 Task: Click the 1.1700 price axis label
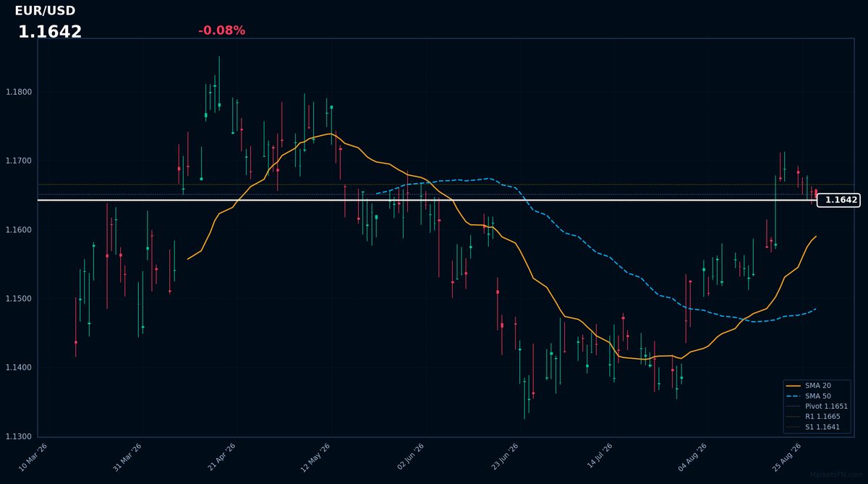coord(18,161)
